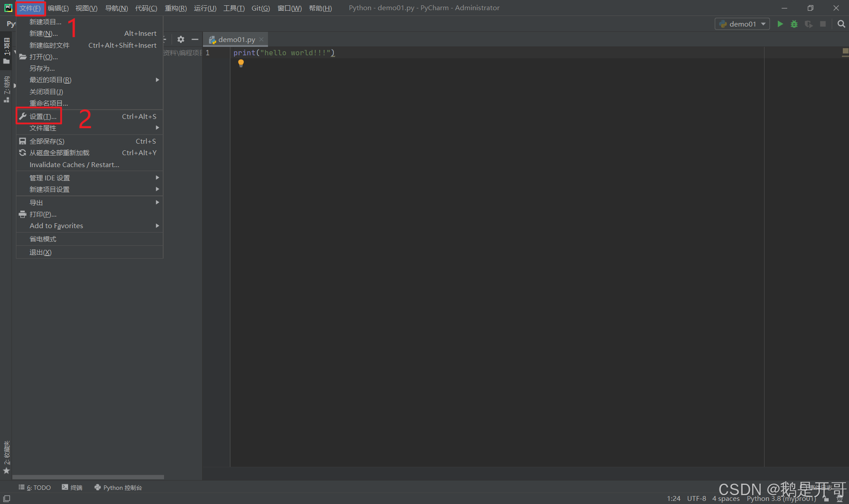Click the horizontal scrollbar under project panel

click(x=88, y=477)
